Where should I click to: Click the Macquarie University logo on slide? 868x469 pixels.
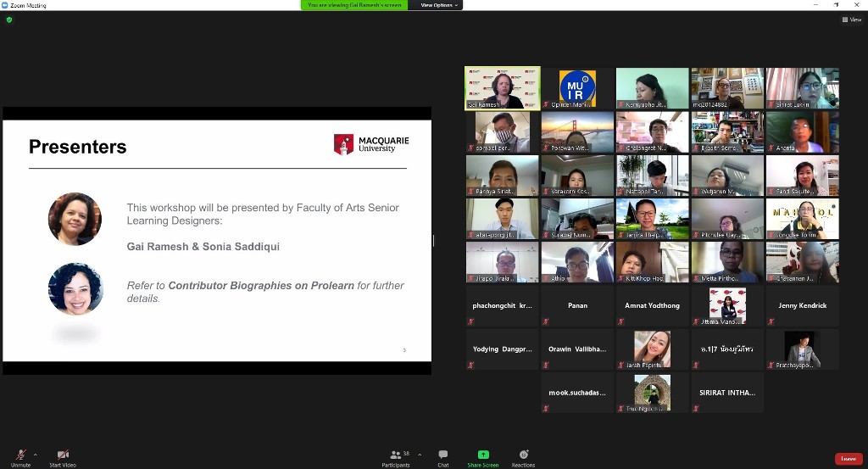(371, 145)
